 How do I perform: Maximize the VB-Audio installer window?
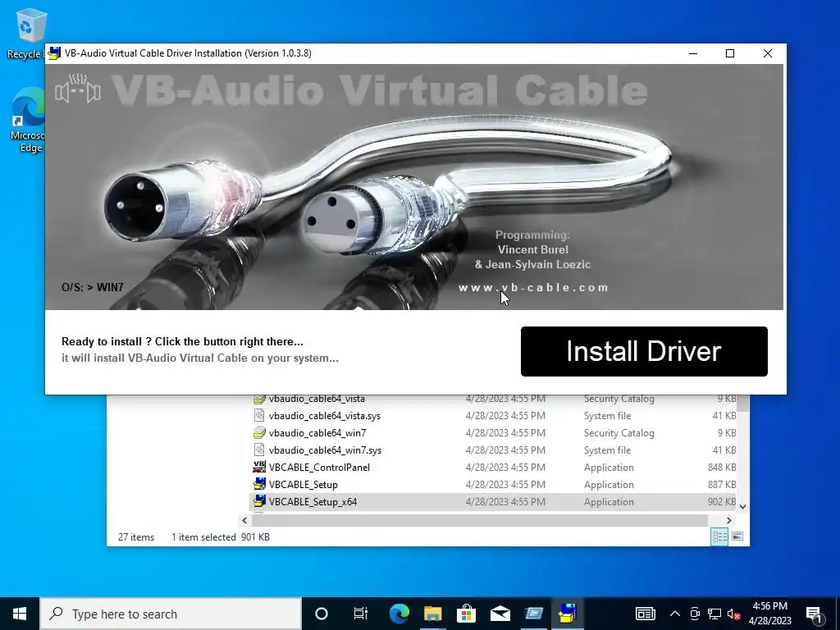click(729, 53)
